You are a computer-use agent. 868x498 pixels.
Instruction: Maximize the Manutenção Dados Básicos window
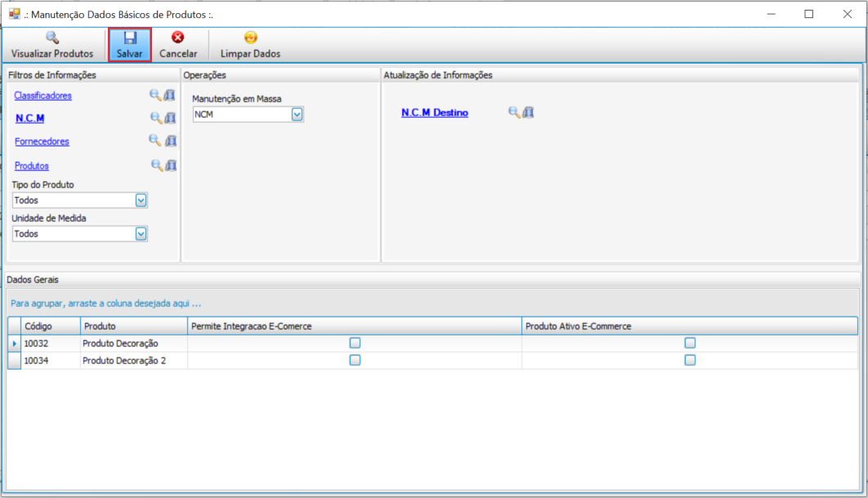809,14
